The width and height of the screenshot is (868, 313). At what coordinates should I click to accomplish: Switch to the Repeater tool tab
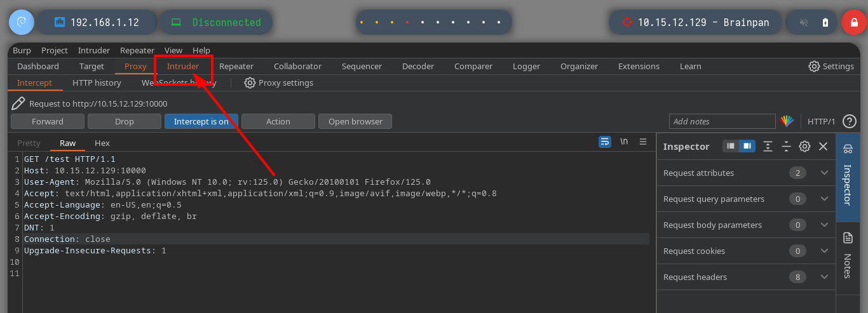coord(236,66)
